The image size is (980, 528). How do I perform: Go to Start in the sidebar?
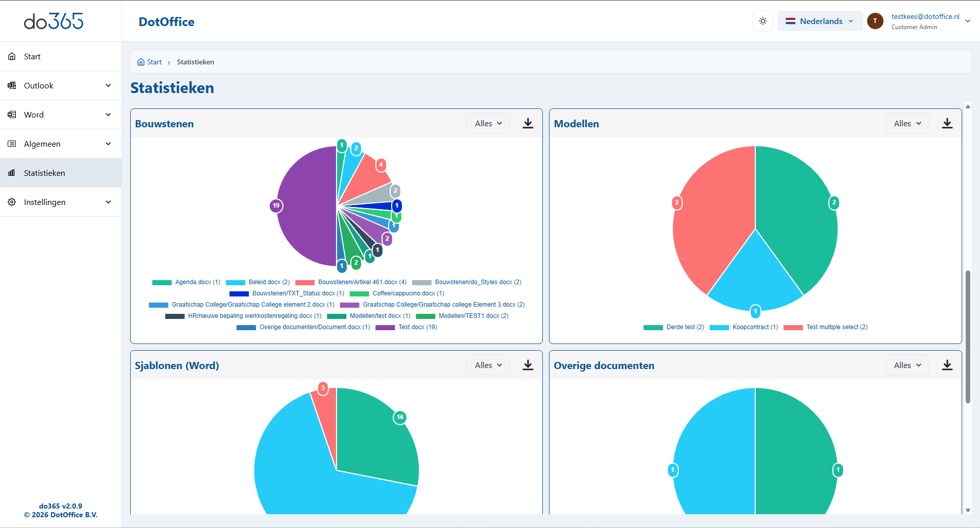coord(32,57)
